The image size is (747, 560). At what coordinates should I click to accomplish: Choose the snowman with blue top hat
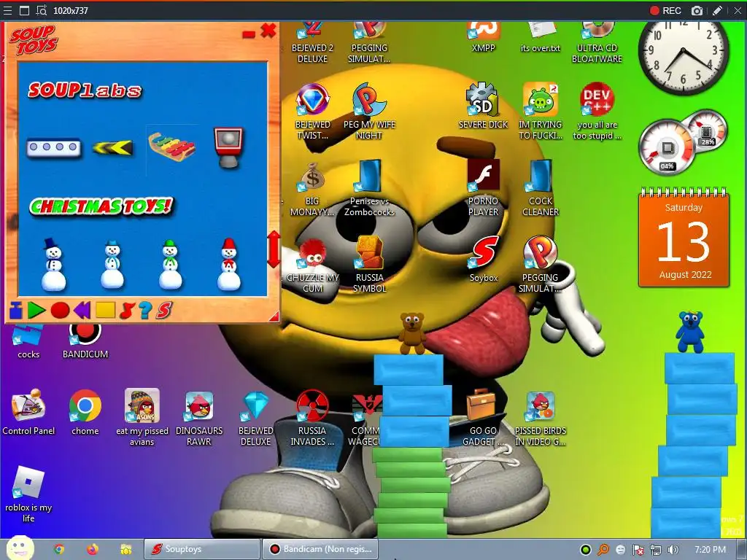click(53, 264)
